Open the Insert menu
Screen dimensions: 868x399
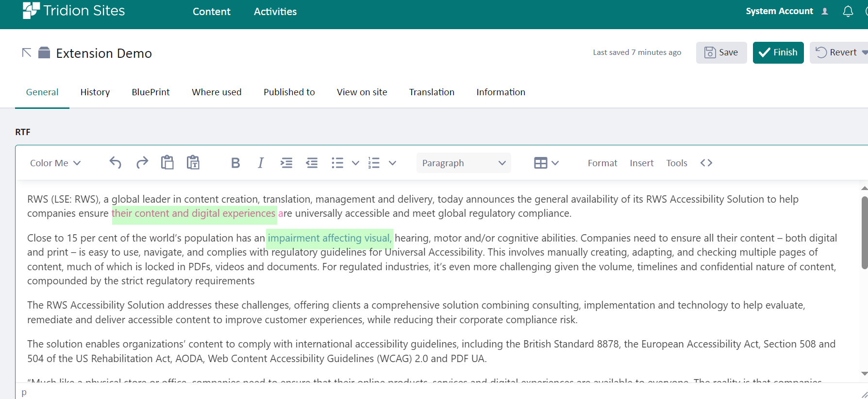(x=642, y=163)
